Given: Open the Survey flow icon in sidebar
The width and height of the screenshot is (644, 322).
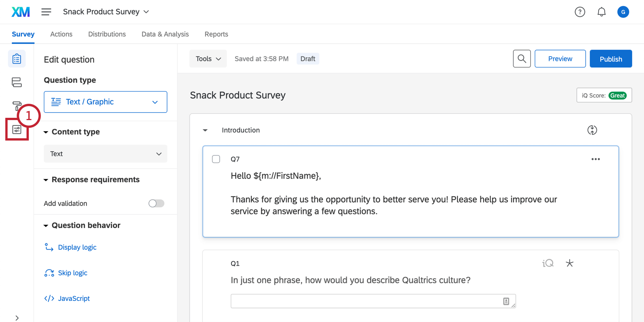Looking at the screenshot, I should (x=17, y=82).
